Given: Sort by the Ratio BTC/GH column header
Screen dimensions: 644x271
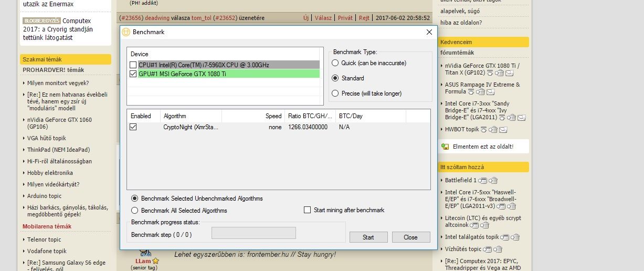Looking at the screenshot, I should [310, 116].
